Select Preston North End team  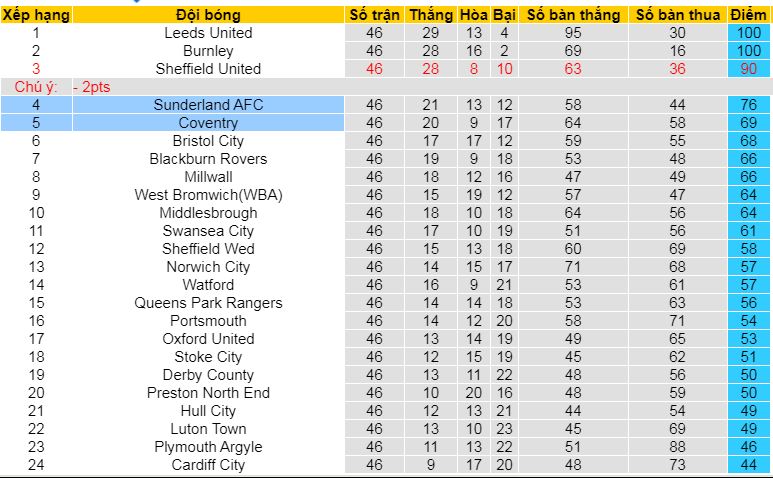208,393
